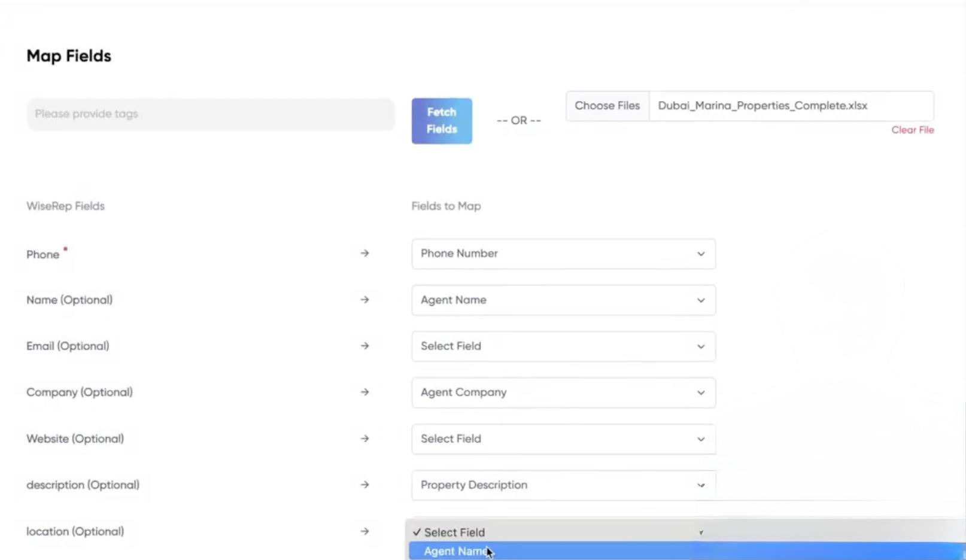Click the arrow icon beside Email (Optional)
Image resolution: width=966 pixels, height=560 pixels.
click(x=364, y=346)
